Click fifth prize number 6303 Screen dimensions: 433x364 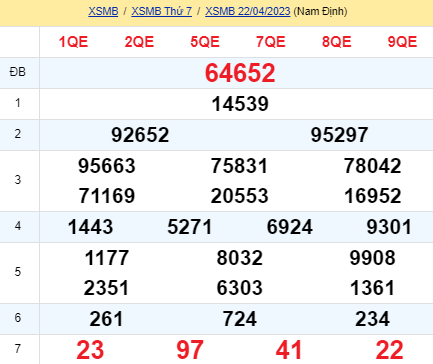pos(239,288)
